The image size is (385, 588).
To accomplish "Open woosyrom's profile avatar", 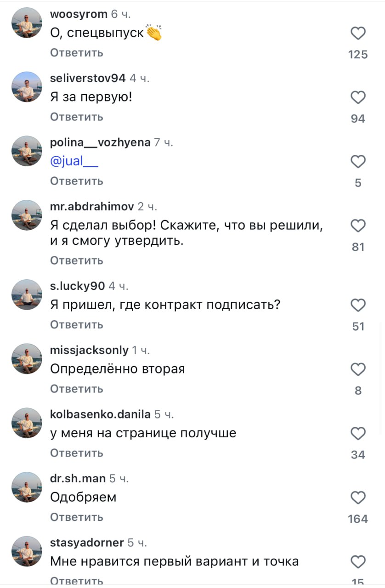I will (x=27, y=23).
